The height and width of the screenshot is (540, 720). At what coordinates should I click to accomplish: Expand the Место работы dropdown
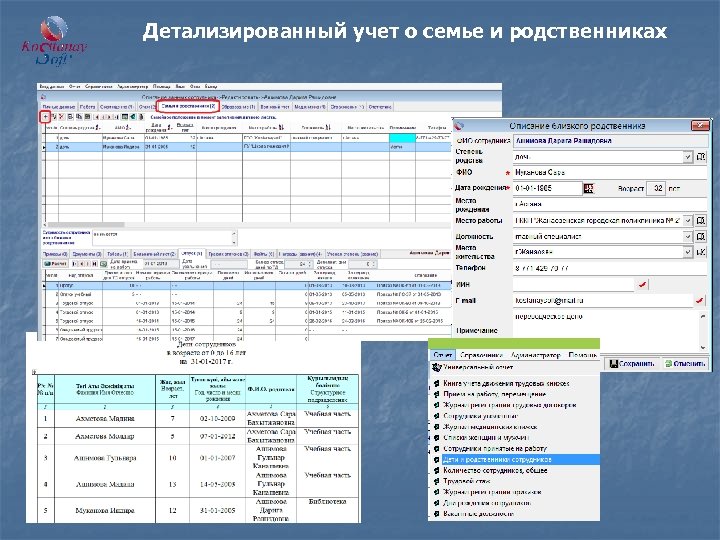point(687,220)
